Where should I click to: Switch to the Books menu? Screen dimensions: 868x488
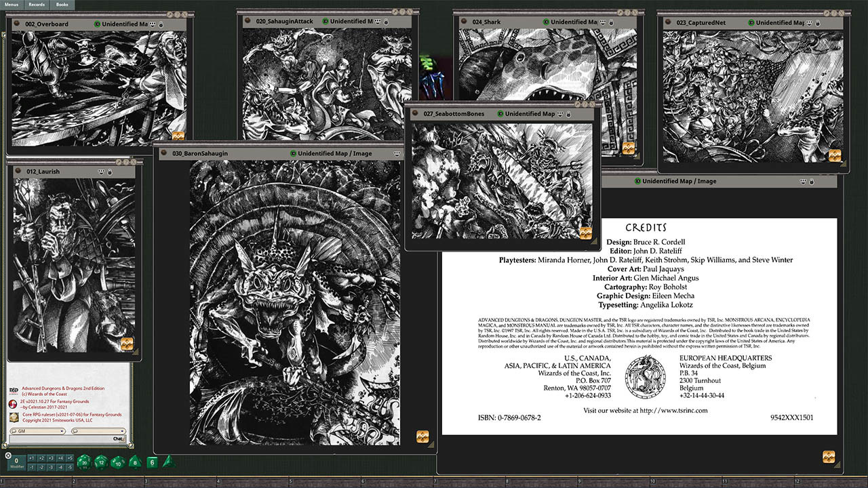point(62,5)
